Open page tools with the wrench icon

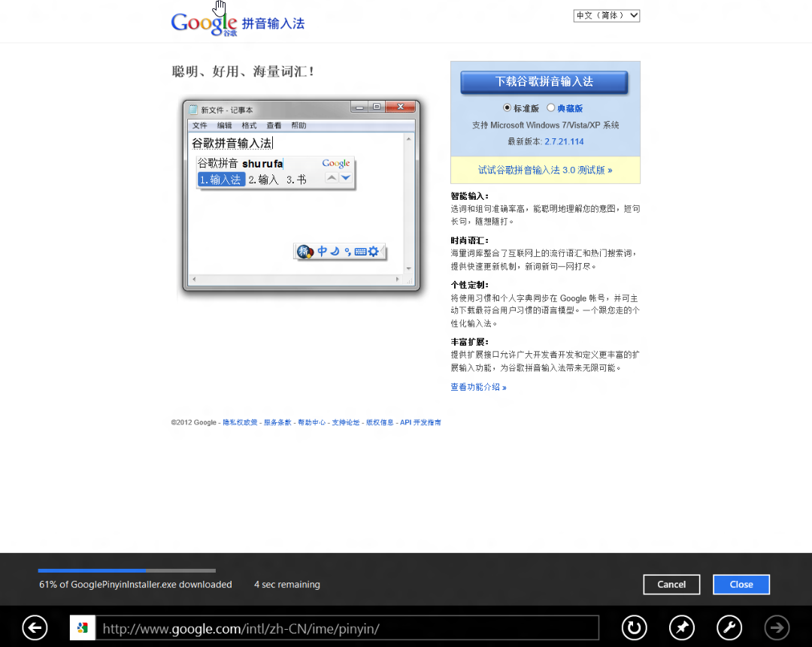coord(729,628)
